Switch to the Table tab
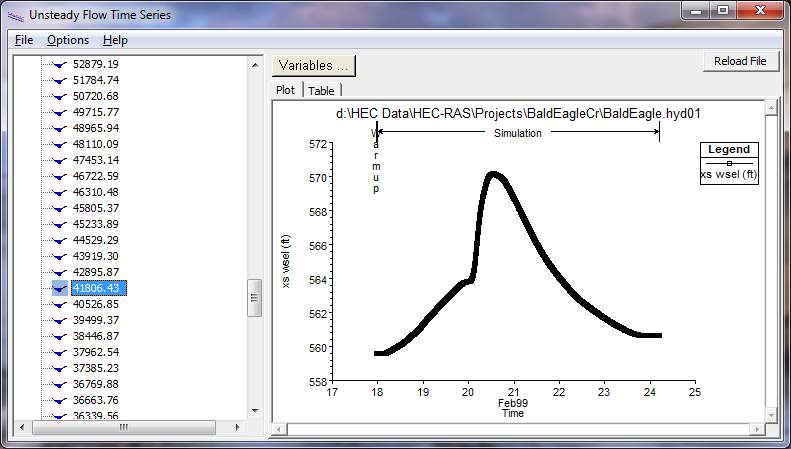Image resolution: width=791 pixels, height=449 pixels. click(321, 91)
